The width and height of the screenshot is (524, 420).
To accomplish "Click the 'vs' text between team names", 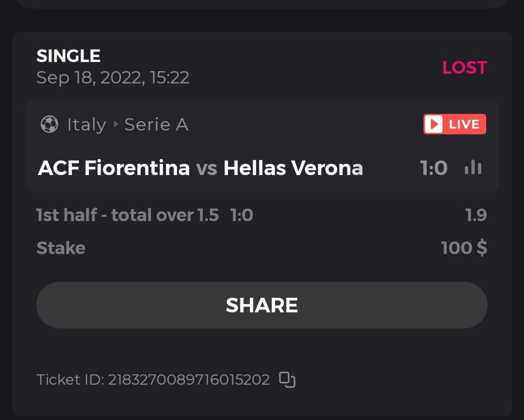I will tap(206, 169).
